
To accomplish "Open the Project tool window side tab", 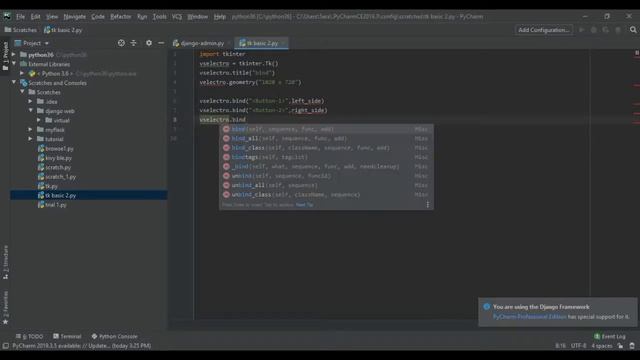I will (5, 56).
